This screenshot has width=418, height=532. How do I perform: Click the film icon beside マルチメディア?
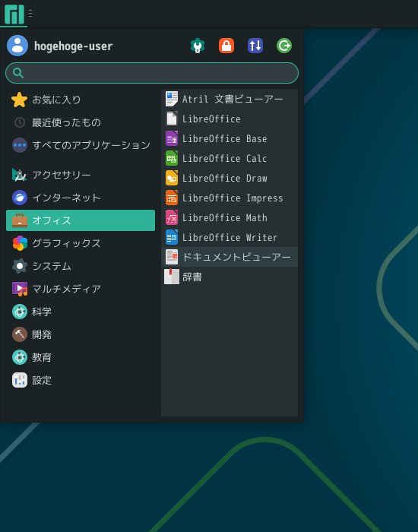click(x=20, y=289)
